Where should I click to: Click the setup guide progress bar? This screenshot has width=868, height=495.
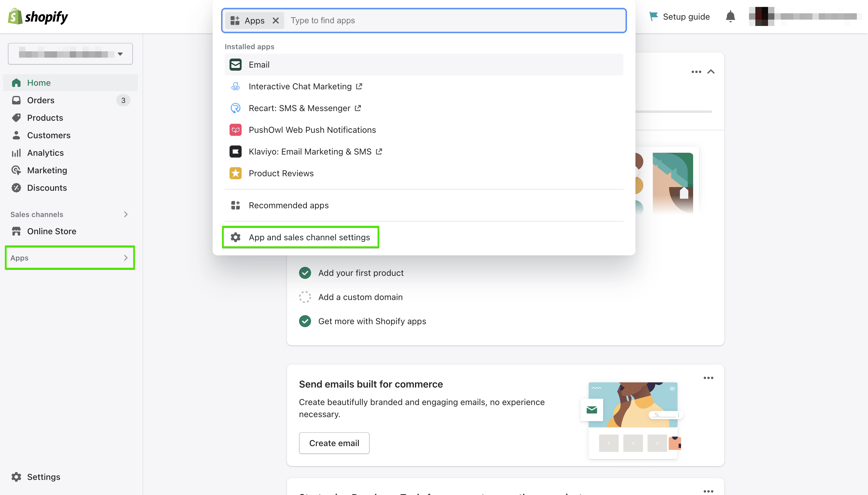(674, 111)
